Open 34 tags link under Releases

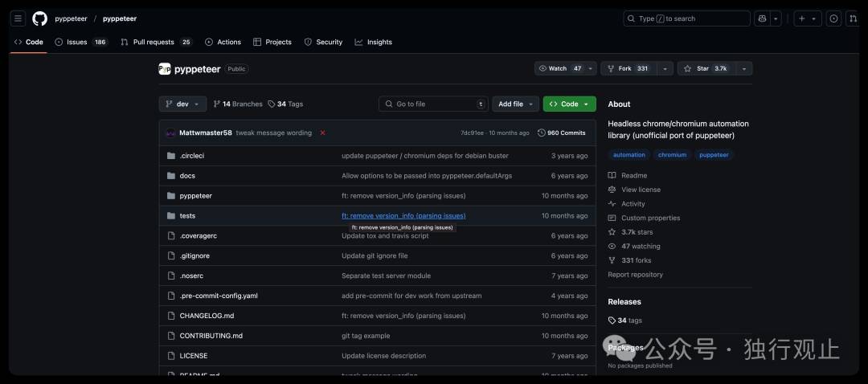coord(625,321)
